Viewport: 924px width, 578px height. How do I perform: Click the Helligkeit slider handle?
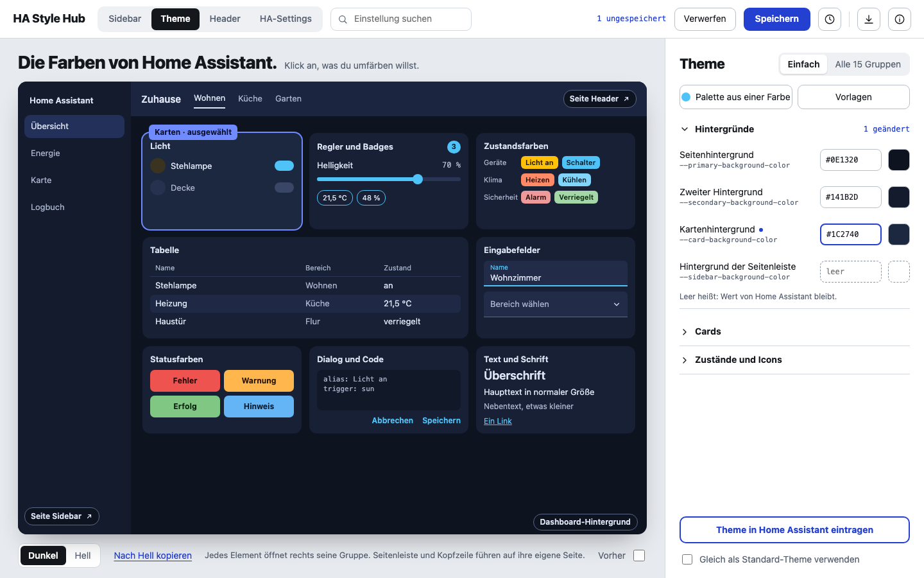pyautogui.click(x=418, y=179)
